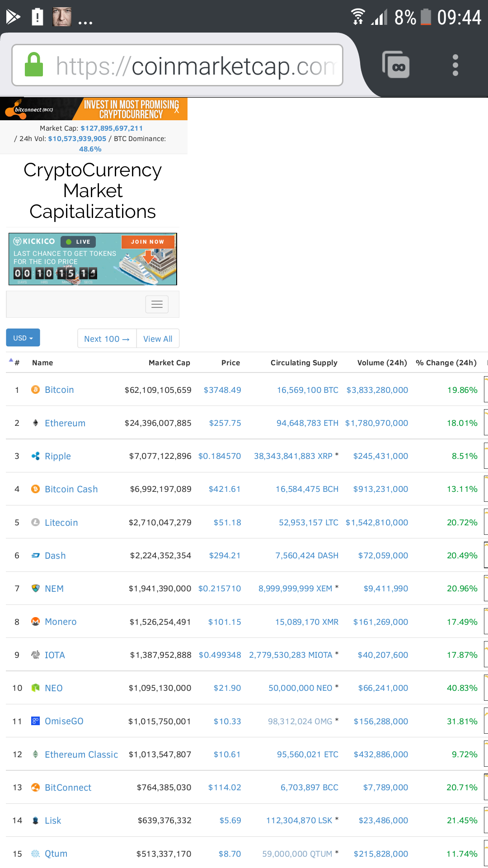Open the Ethereum Classic link
This screenshot has width=488, height=868.
tap(81, 755)
